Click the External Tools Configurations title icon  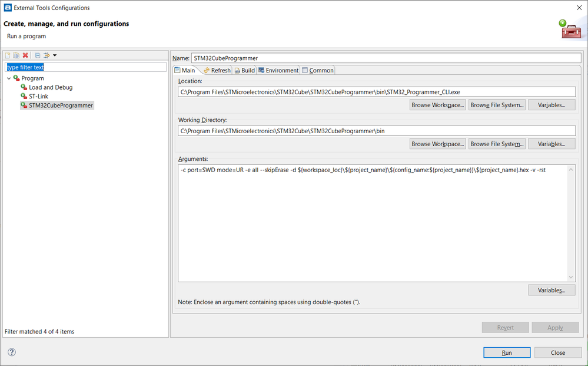[x=8, y=8]
